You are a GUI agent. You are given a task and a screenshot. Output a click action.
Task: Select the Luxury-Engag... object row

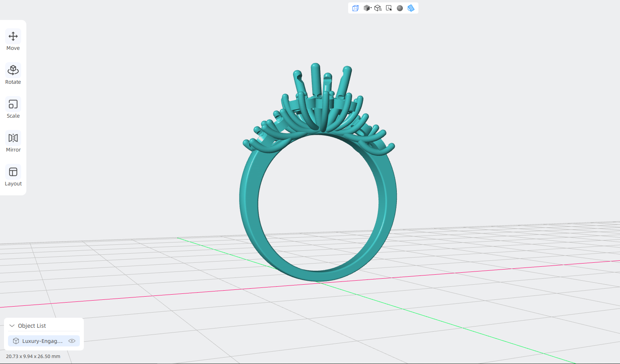(44, 341)
